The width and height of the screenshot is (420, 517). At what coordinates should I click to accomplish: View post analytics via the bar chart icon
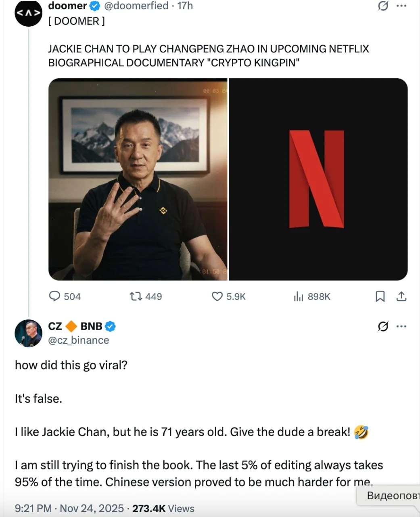coord(299,296)
